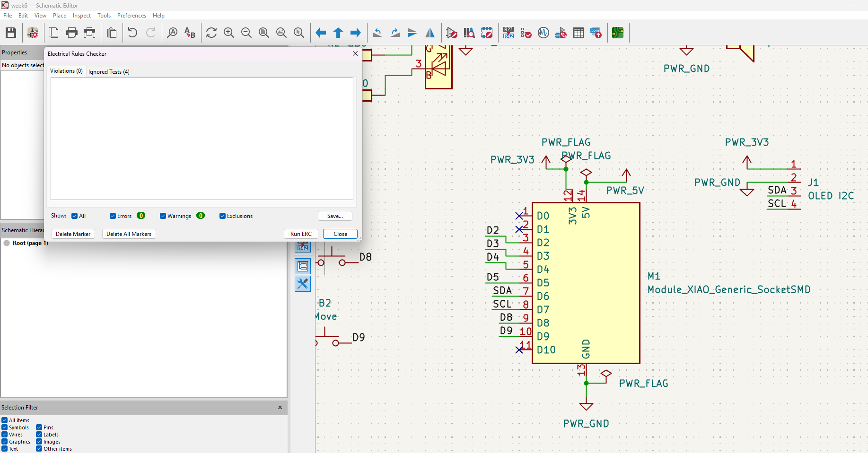
Task: Click the Annotate schematic (R42) icon
Action: point(509,33)
